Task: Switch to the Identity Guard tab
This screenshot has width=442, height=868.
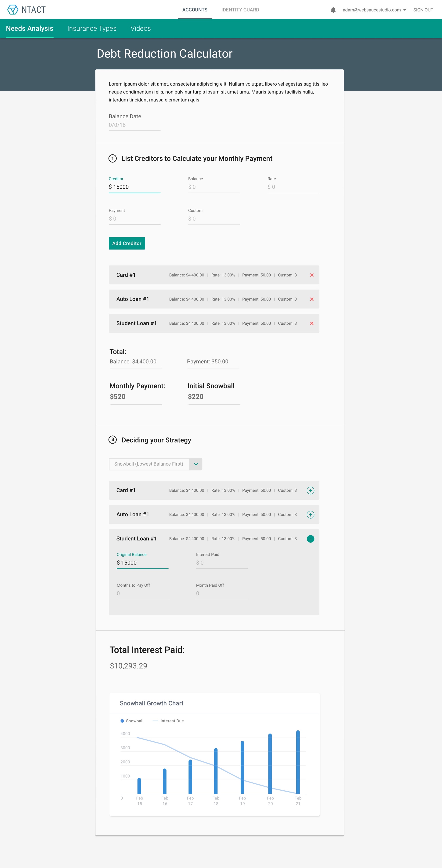Action: coord(240,10)
